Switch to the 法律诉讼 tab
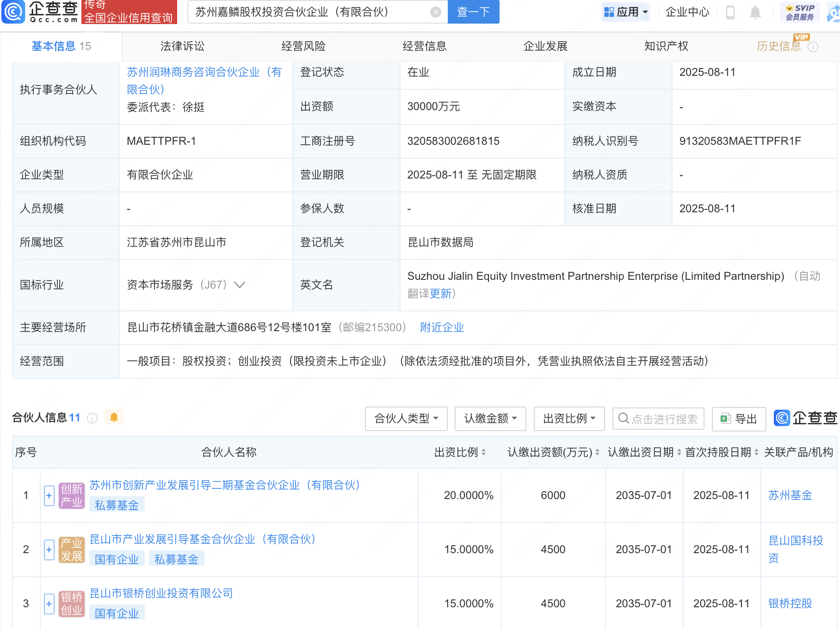The height and width of the screenshot is (629, 840). (182, 46)
